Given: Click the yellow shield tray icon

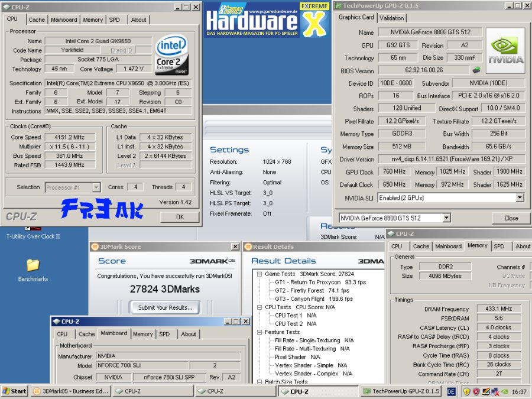Looking at the screenshot, I should (x=467, y=392).
